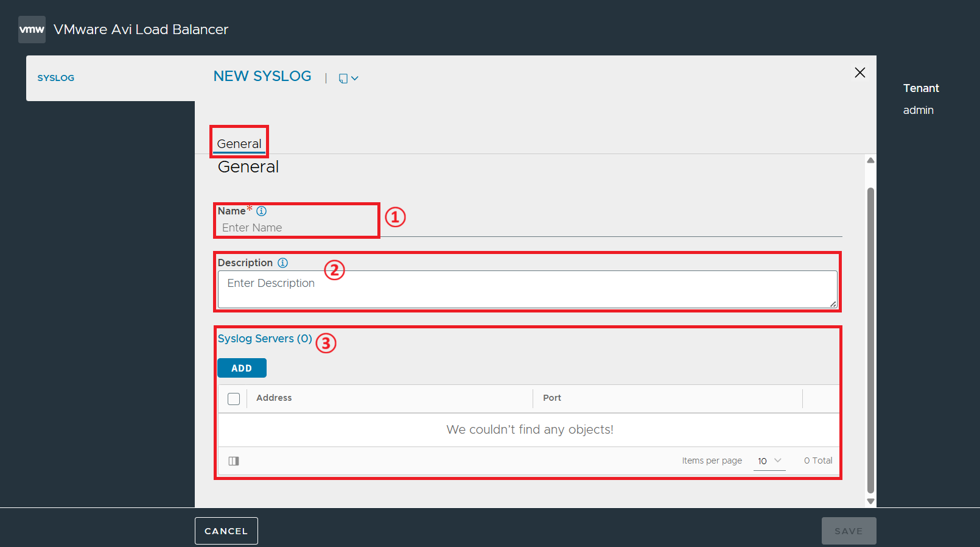Open the Items per page dropdown

click(x=769, y=461)
